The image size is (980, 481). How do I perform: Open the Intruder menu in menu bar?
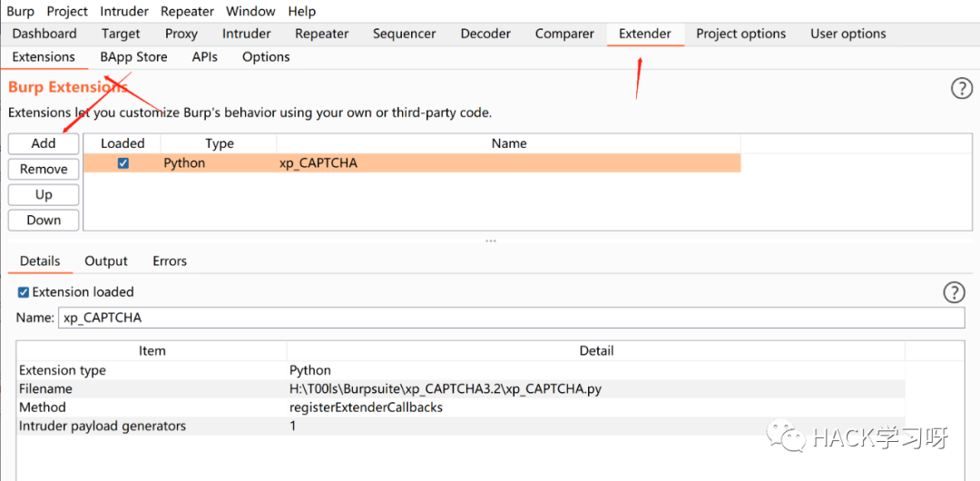point(124,11)
